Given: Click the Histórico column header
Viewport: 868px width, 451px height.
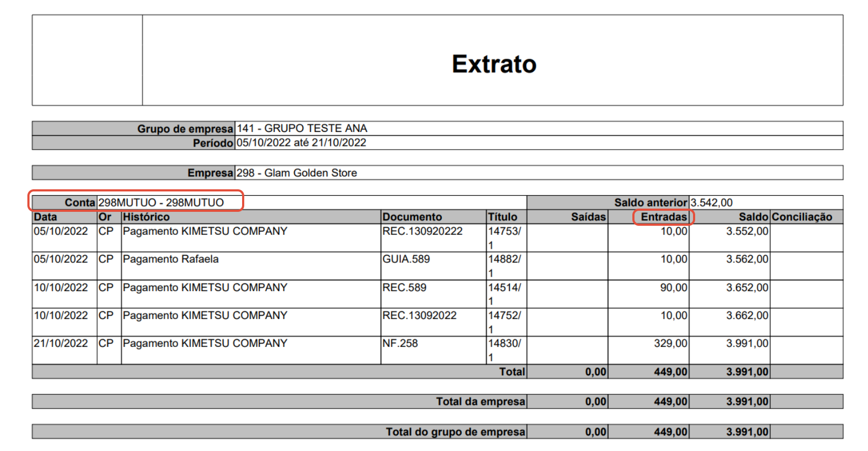Looking at the screenshot, I should [x=146, y=217].
